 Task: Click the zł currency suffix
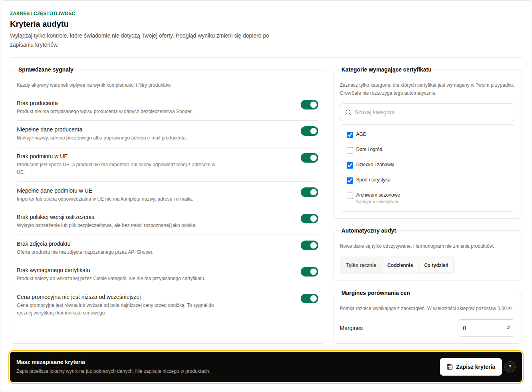509,327
